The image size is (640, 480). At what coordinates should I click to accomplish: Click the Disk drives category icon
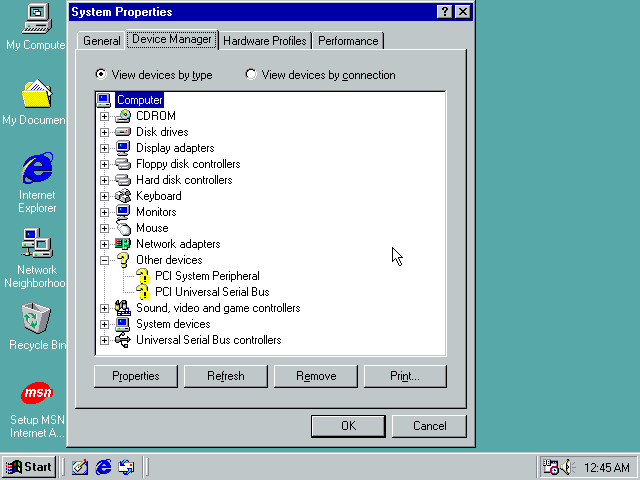click(123, 132)
